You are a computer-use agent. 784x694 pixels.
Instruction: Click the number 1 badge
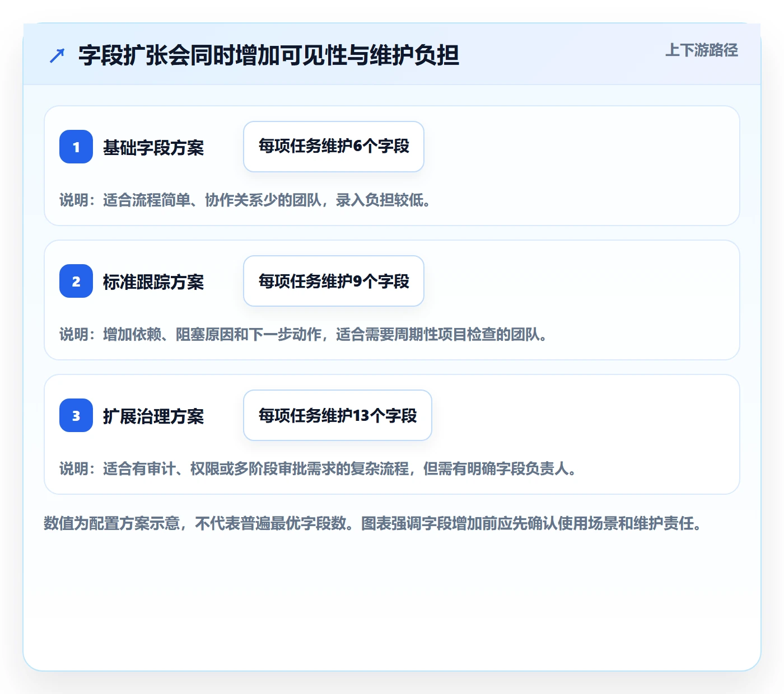(76, 147)
